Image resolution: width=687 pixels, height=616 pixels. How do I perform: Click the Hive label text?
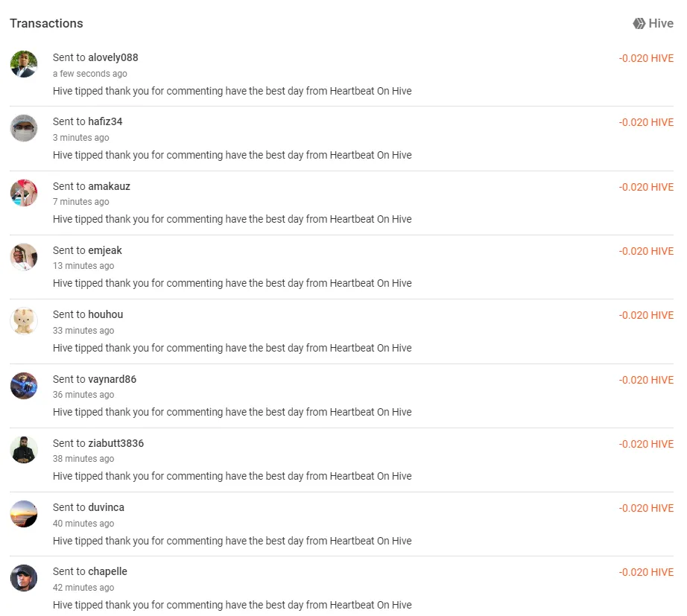661,23
